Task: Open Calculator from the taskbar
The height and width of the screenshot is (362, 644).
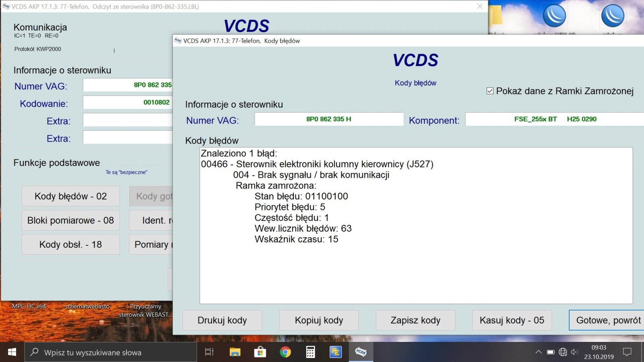Action: (310, 352)
